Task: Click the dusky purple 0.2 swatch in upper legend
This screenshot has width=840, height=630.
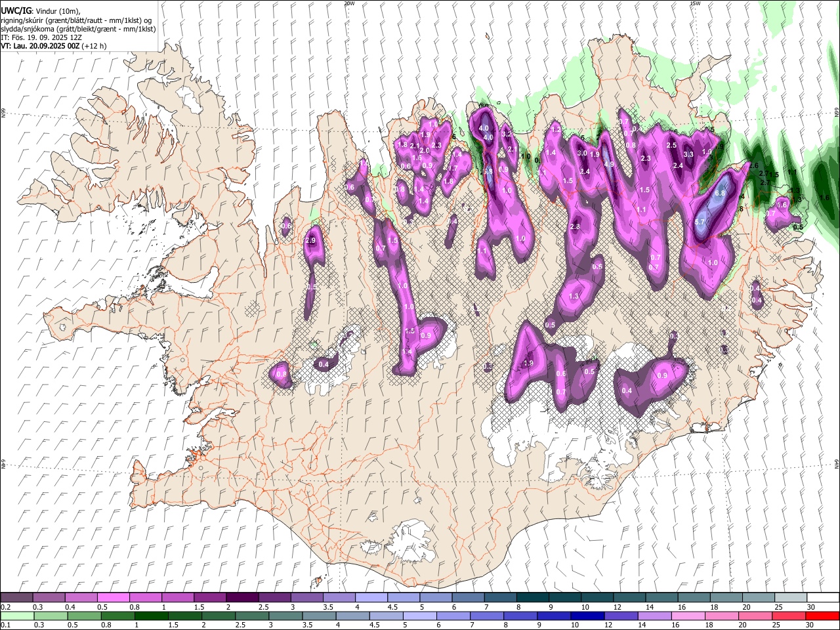Action: [x=16, y=598]
